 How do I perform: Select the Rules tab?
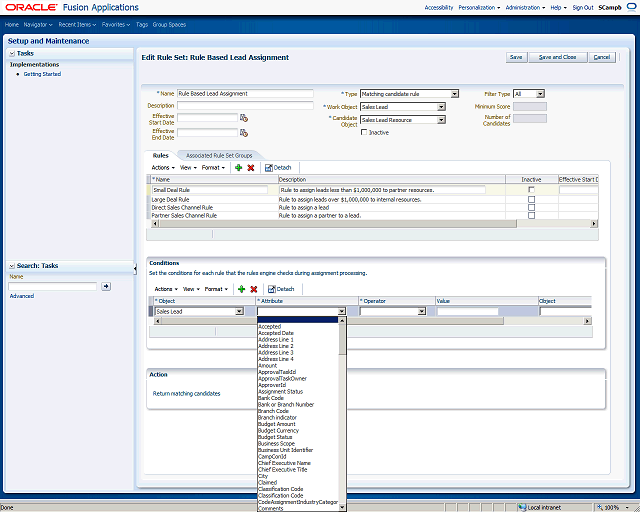pyautogui.click(x=160, y=156)
